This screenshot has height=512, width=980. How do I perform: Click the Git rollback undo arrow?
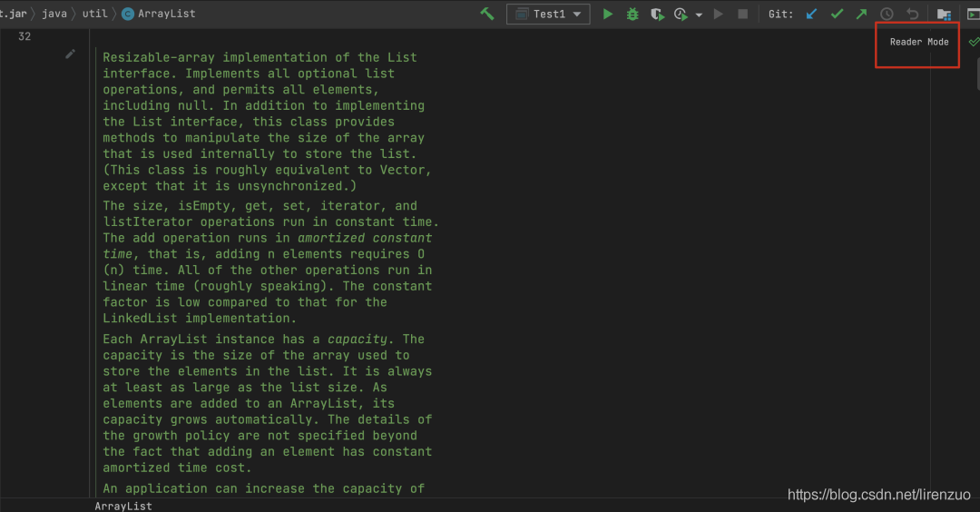(x=913, y=14)
